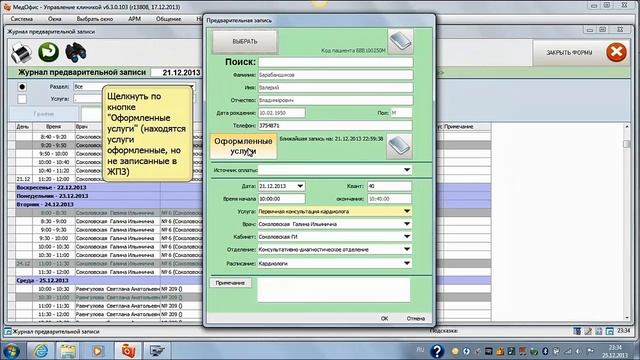
Task: Print the journal using the printer icon
Action: coord(21,53)
